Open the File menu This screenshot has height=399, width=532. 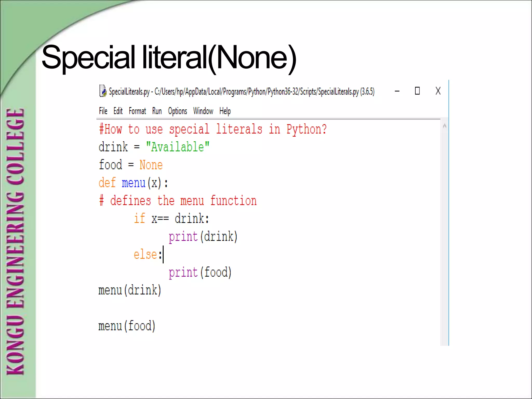click(x=103, y=111)
